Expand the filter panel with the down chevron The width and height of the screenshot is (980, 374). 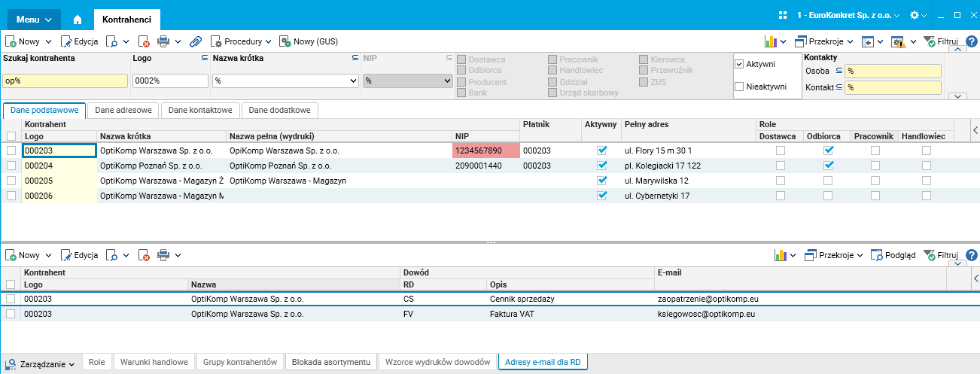coord(957,96)
